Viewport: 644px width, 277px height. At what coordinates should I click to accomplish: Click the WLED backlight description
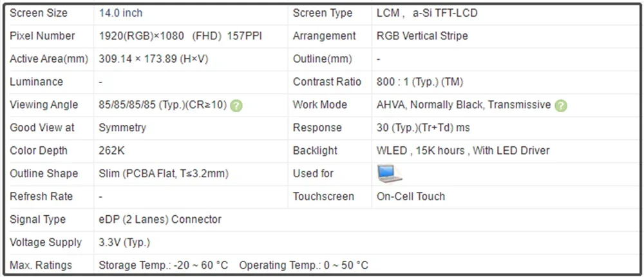pos(463,151)
